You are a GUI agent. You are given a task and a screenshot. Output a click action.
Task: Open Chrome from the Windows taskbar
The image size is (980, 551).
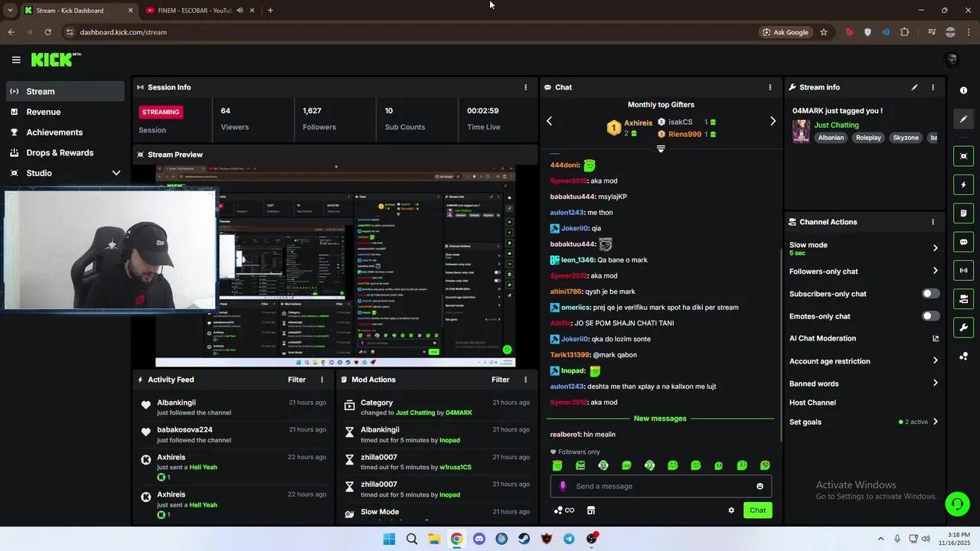456,539
